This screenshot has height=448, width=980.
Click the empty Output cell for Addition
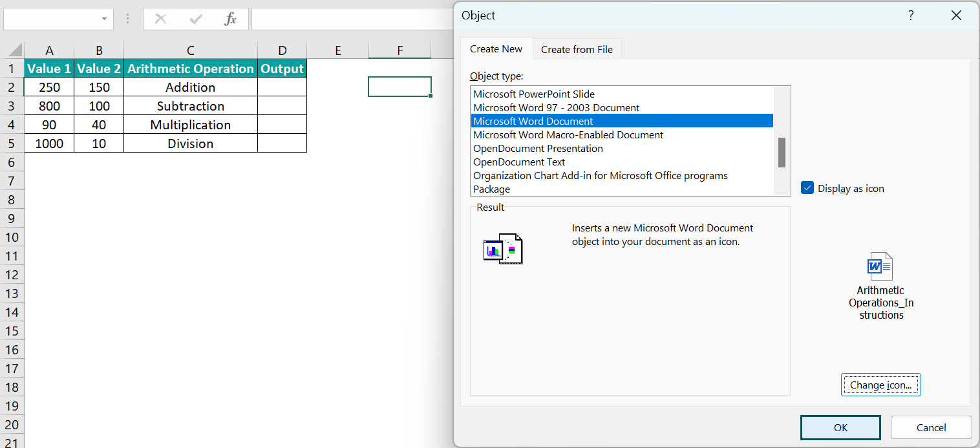(282, 87)
